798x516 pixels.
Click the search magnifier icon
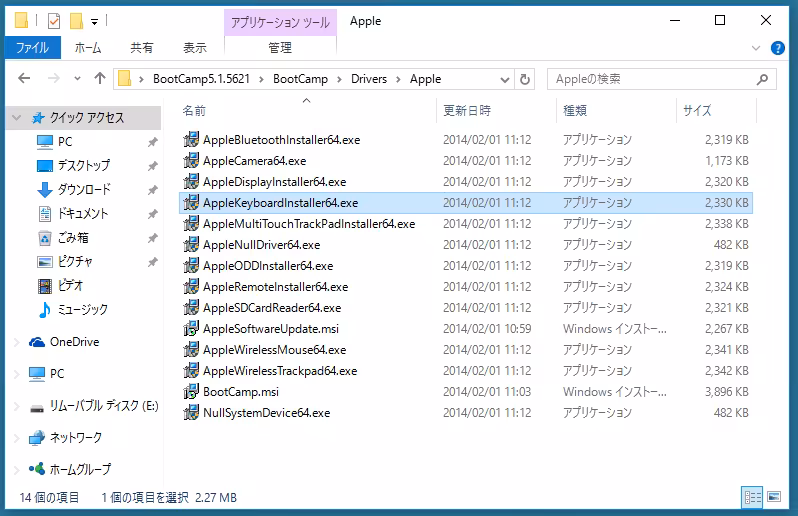[x=762, y=79]
